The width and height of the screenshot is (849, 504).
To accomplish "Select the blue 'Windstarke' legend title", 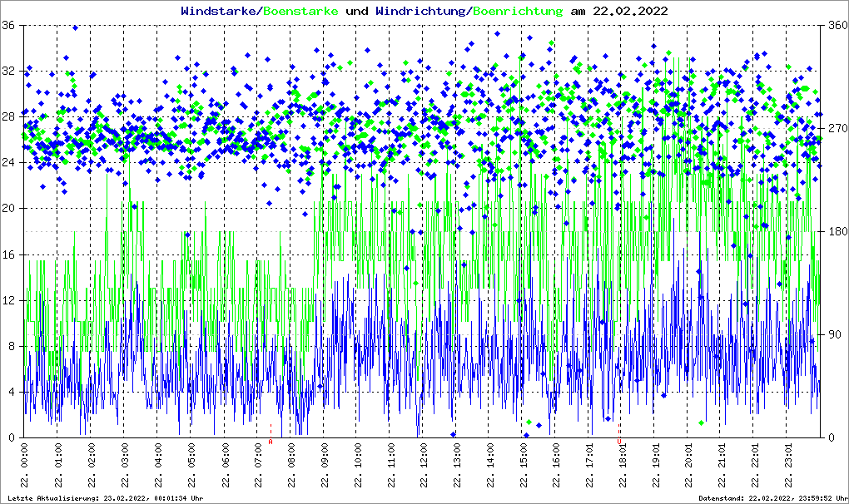I will pos(219,11).
